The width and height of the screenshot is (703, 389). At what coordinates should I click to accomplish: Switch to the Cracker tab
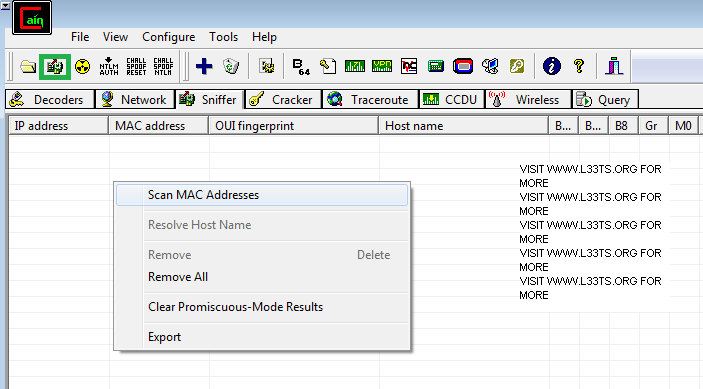point(283,99)
